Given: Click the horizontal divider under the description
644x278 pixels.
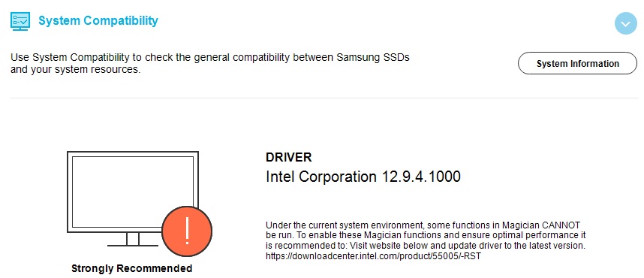Looking at the screenshot, I should pos(324,98).
